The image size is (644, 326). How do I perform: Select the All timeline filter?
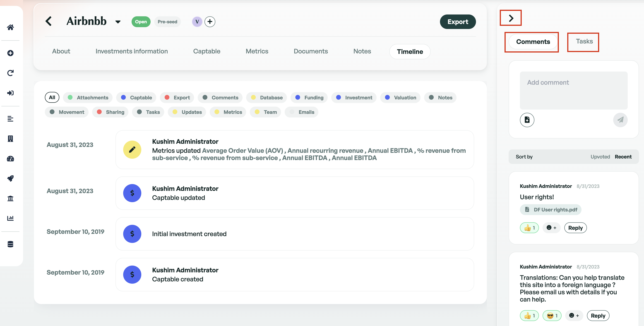(52, 98)
